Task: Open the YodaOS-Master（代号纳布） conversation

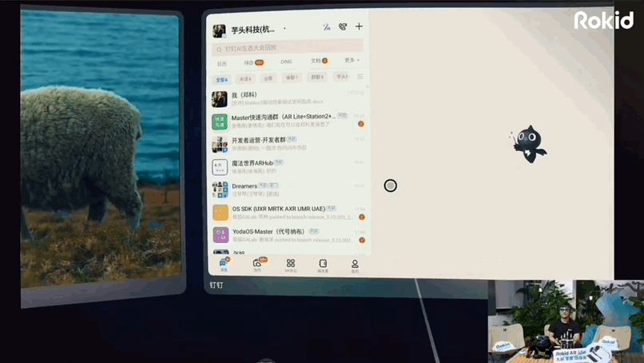Action: (x=288, y=236)
